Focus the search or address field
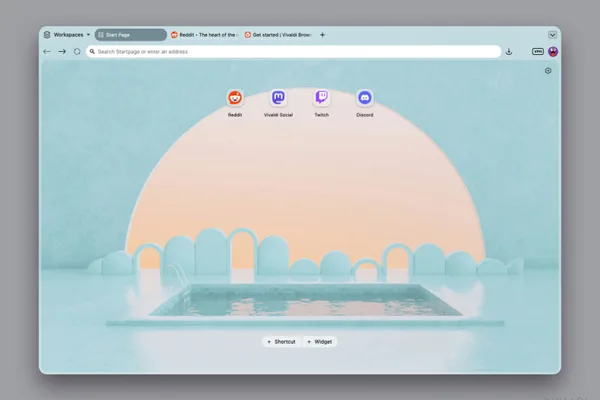600x400 pixels. (293, 52)
